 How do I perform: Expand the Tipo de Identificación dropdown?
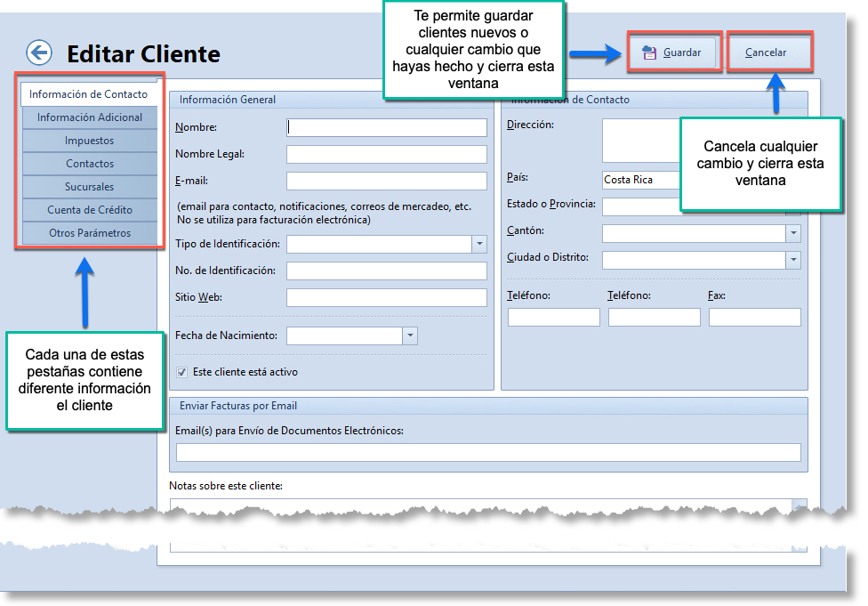[x=479, y=244]
